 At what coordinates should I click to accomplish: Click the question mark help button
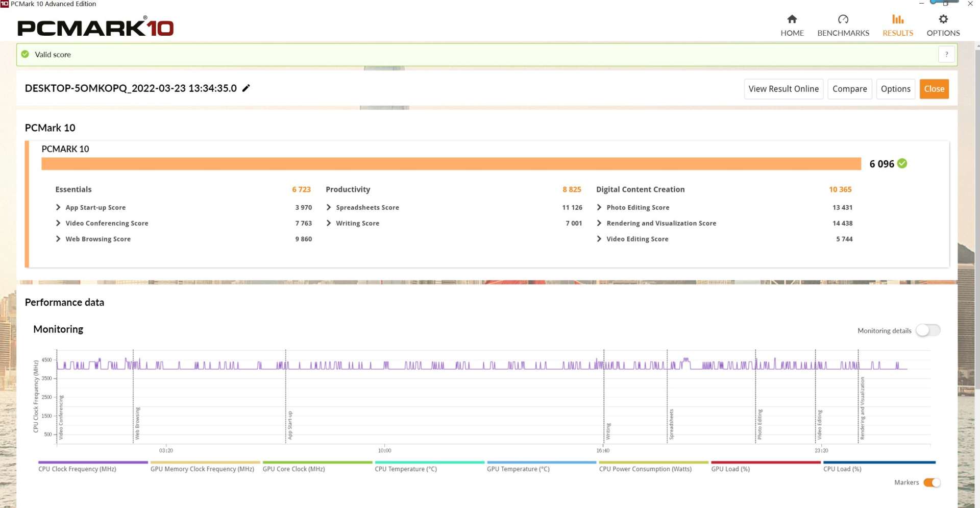point(946,54)
